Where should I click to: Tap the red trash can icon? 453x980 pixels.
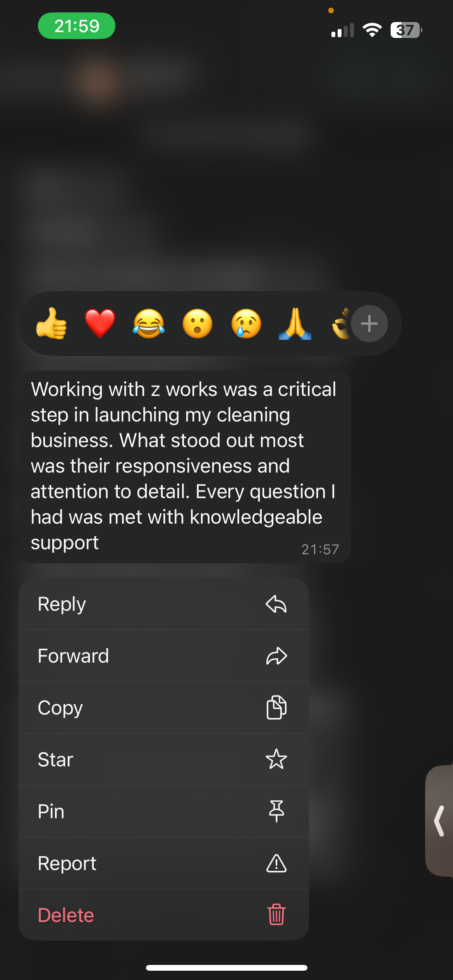click(x=276, y=915)
